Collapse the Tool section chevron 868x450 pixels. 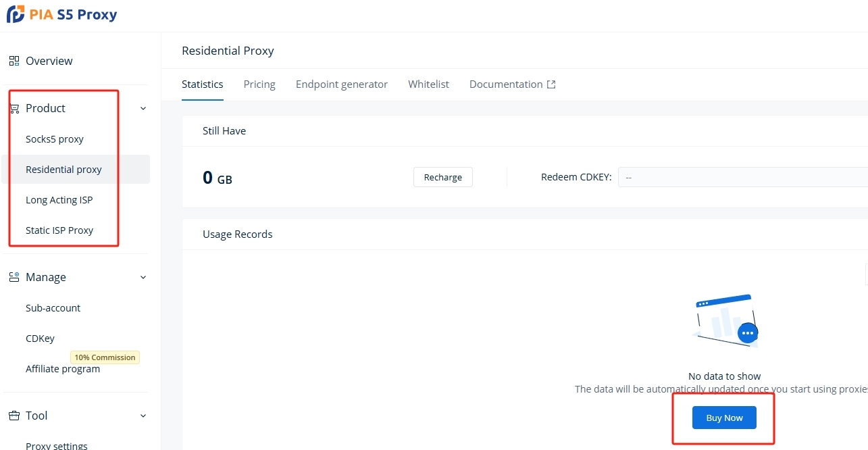coord(143,416)
